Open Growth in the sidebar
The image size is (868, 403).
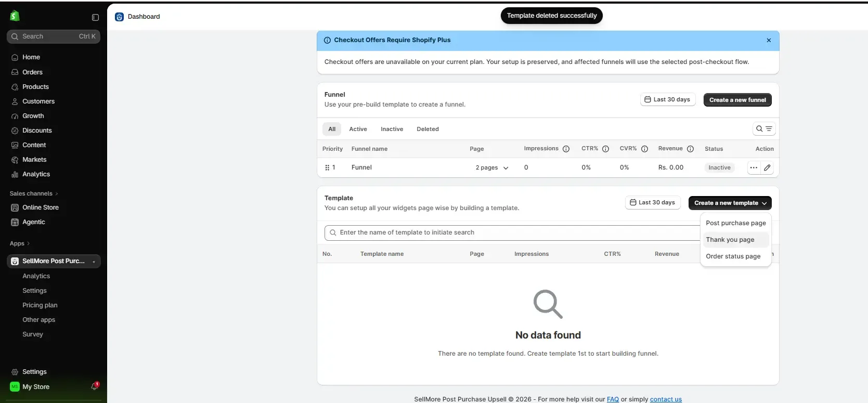(x=33, y=116)
